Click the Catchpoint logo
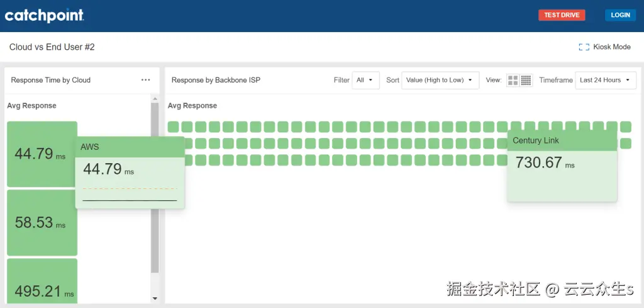Image resolution: width=644 pixels, height=308 pixels. pos(45,16)
